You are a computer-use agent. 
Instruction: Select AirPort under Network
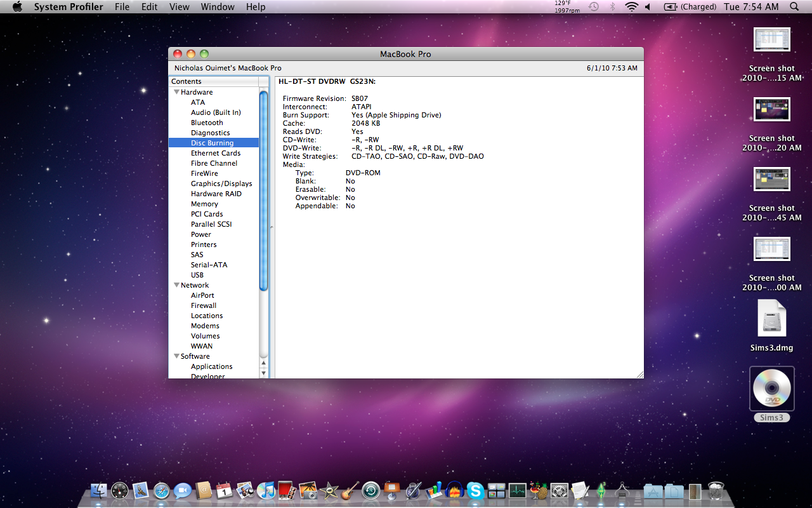point(202,295)
